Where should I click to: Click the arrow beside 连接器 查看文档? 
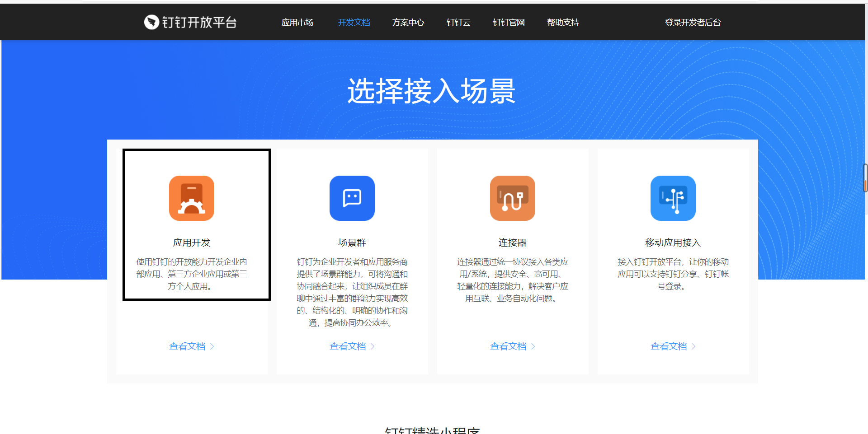[x=533, y=346]
